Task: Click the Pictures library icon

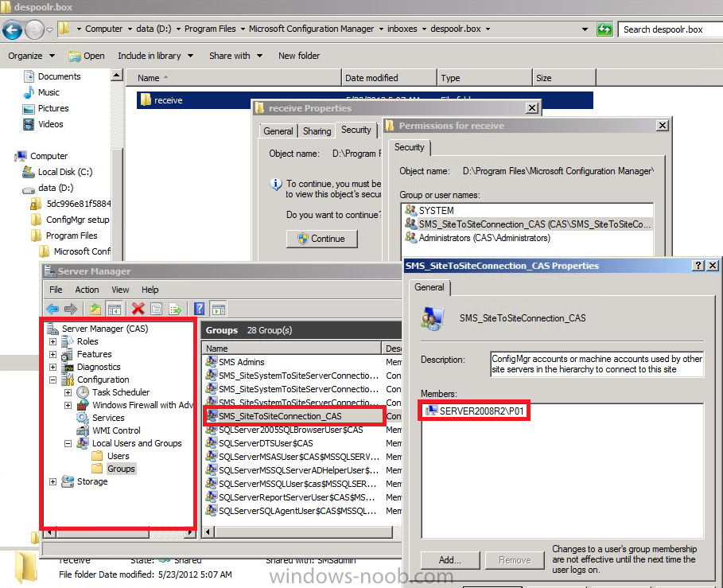Action: click(x=29, y=109)
